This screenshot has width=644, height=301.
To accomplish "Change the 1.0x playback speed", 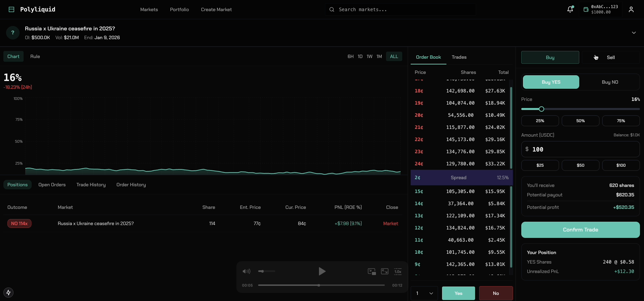I will point(398,272).
